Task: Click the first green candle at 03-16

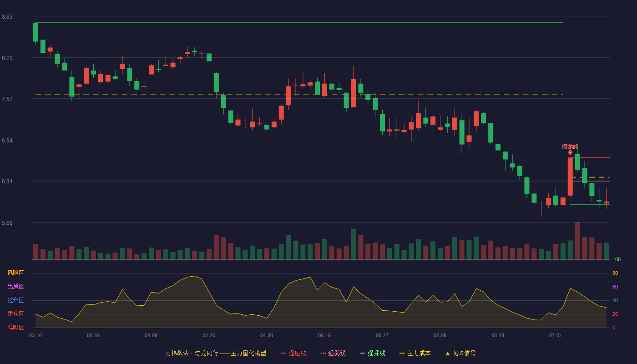Action: (35, 32)
